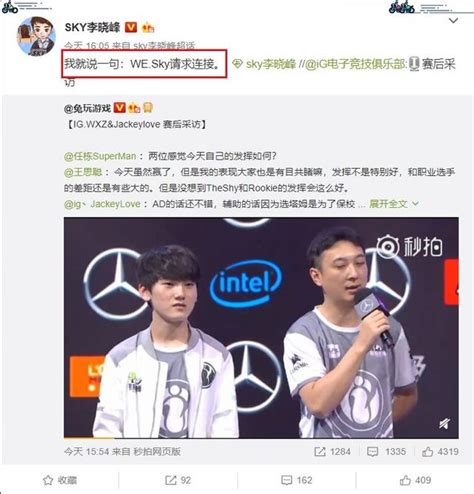Click the SKY李晓峰 username

[x=92, y=27]
